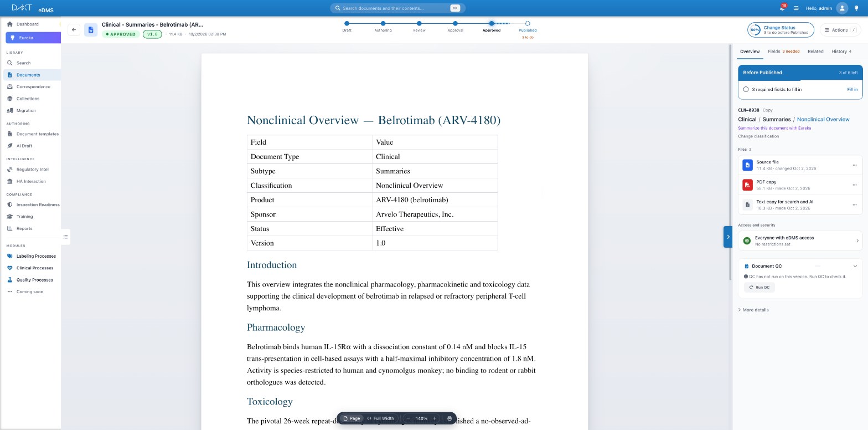Switch to the History tab
The height and width of the screenshot is (430, 868).
(x=841, y=52)
